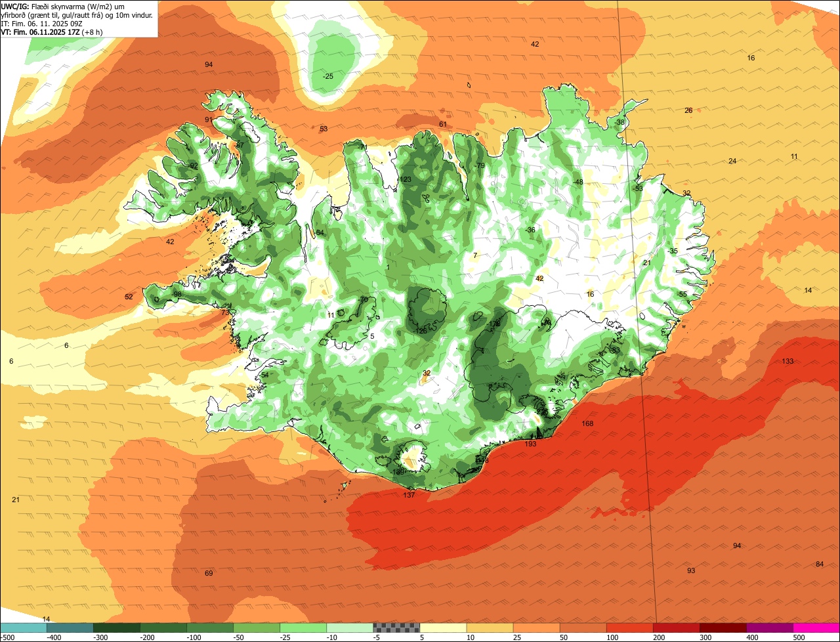
Task: Click the '73' value on the west coast
Action: coord(225,313)
